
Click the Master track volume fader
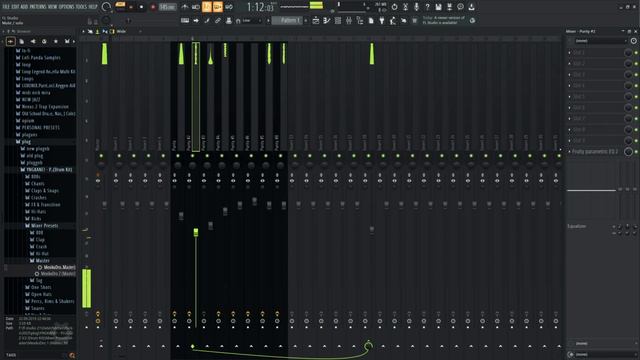104,204
